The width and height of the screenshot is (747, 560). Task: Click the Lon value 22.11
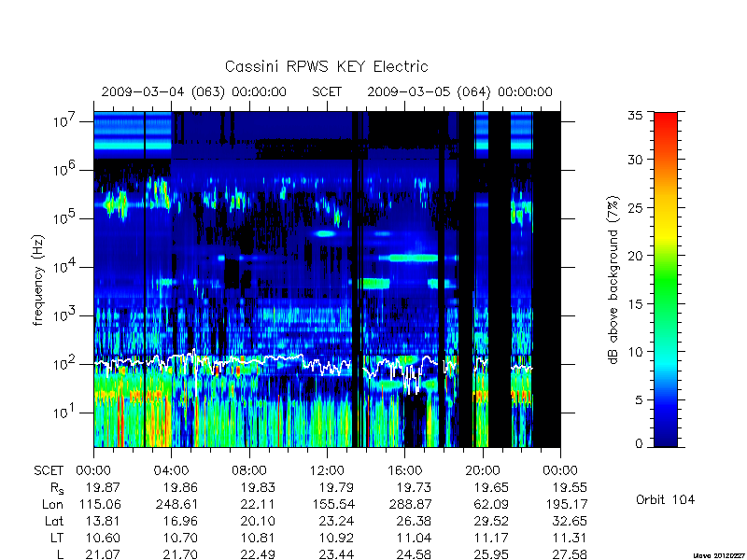[x=258, y=504]
